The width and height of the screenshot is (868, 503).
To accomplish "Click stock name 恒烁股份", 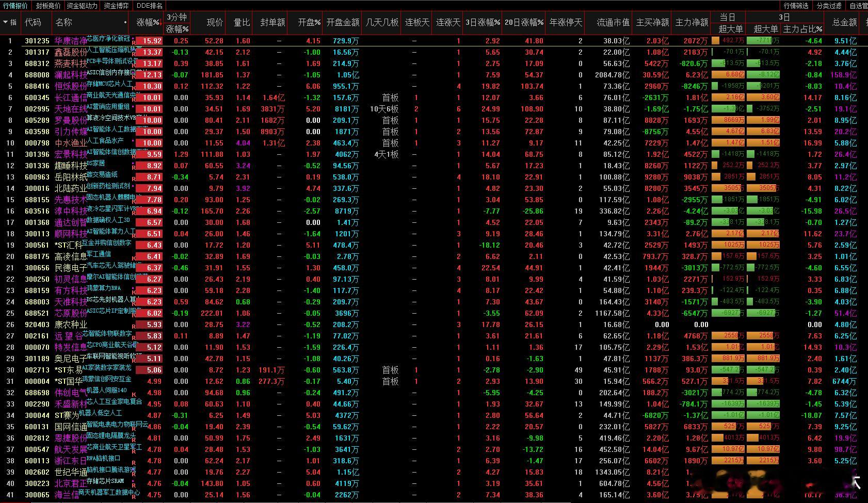I will click(x=71, y=86).
